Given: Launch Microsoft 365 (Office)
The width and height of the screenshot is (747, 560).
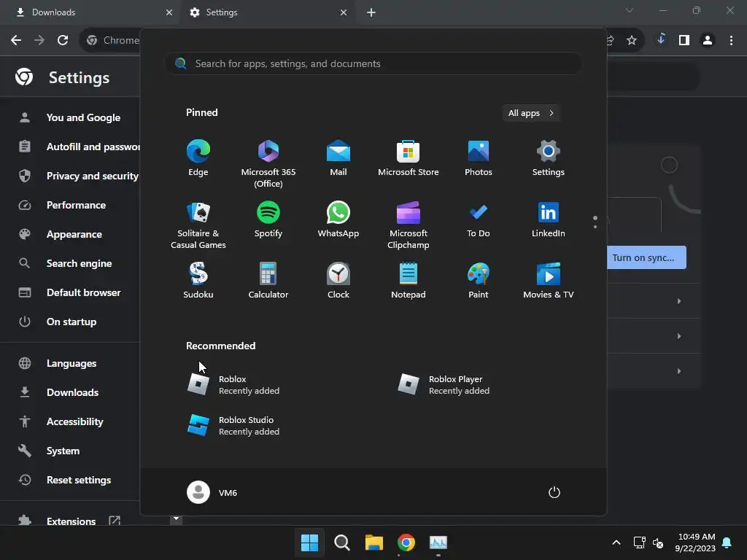Looking at the screenshot, I should tap(268, 163).
